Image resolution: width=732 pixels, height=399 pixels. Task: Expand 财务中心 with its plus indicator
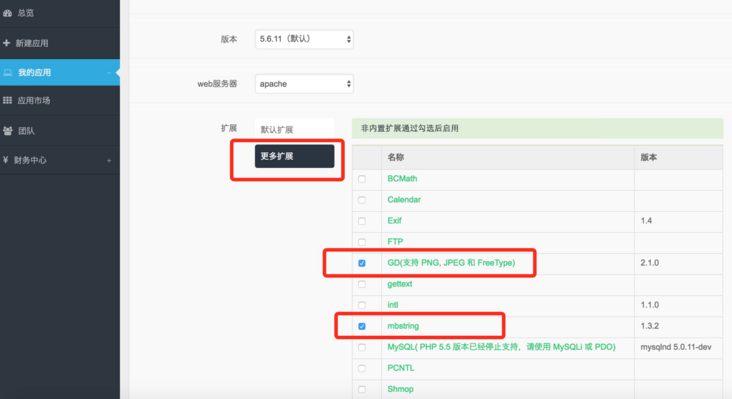[109, 161]
